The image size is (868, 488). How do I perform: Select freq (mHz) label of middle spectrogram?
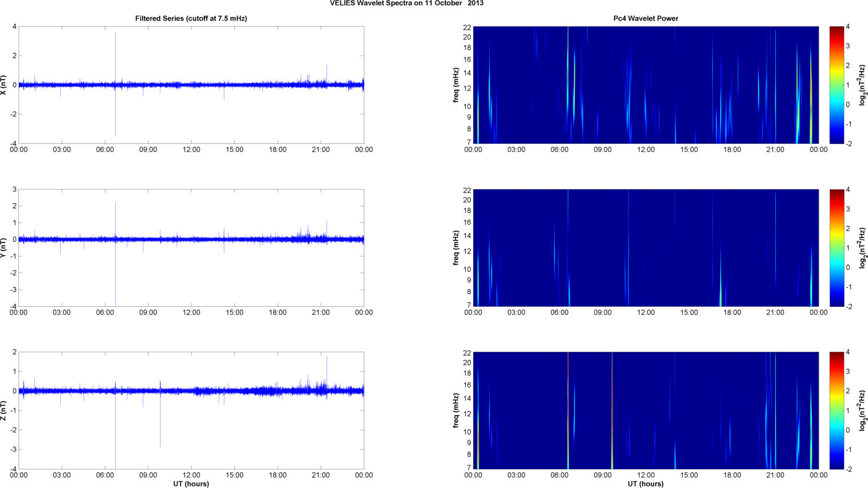(456, 248)
